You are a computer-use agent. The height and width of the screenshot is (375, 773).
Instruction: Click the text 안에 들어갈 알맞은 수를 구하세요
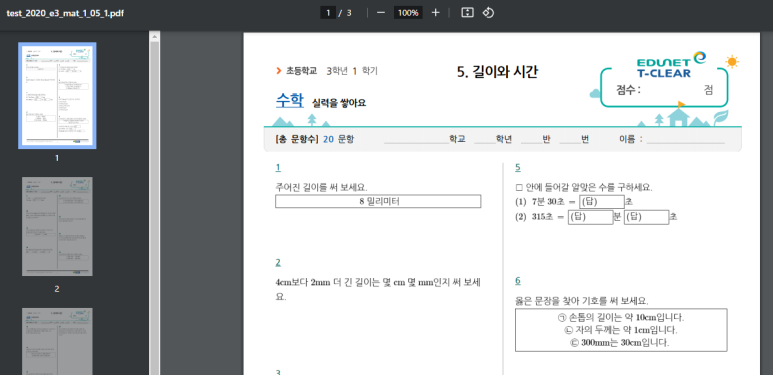click(x=584, y=187)
